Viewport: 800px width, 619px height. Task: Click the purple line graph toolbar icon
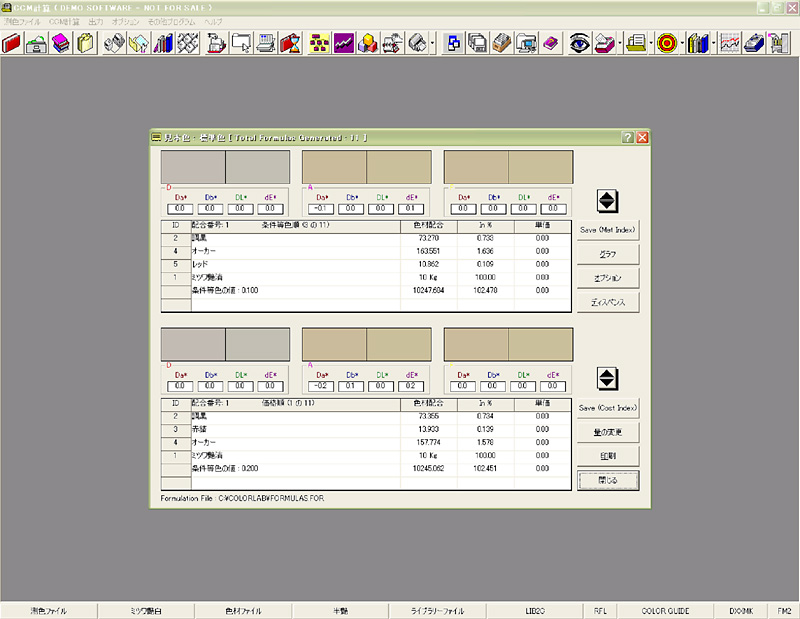(x=344, y=43)
